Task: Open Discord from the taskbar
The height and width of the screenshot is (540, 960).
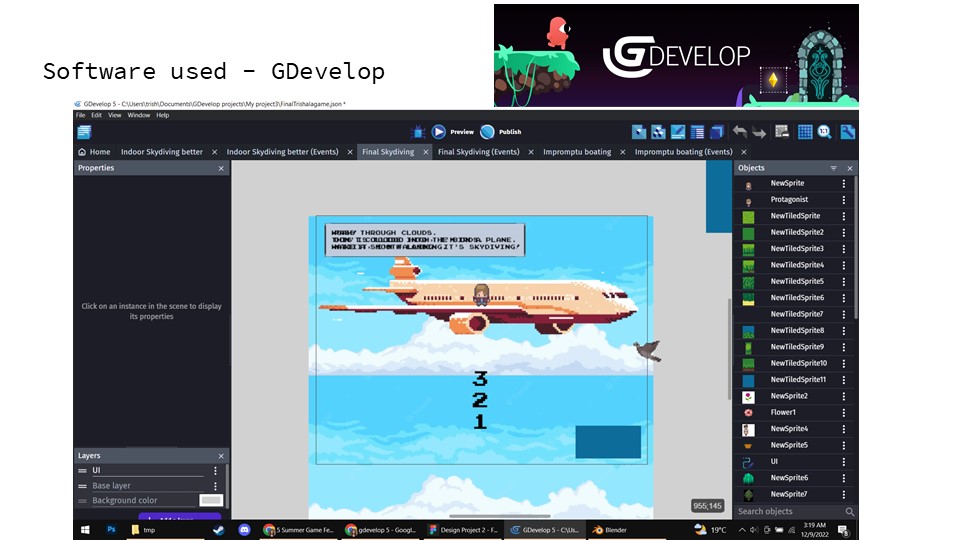Action: [244, 530]
